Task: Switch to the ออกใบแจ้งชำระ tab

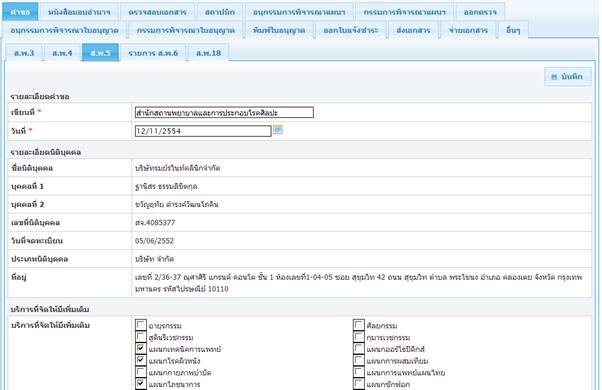Action: 351,30
